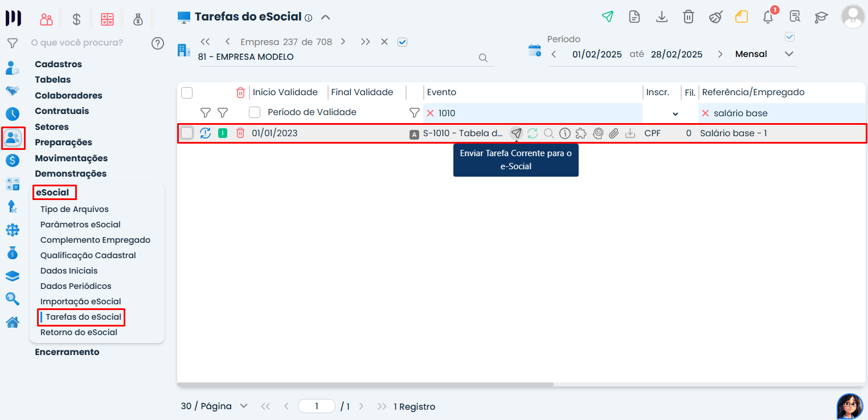Jump to last Empresa with double chevron

(366, 42)
